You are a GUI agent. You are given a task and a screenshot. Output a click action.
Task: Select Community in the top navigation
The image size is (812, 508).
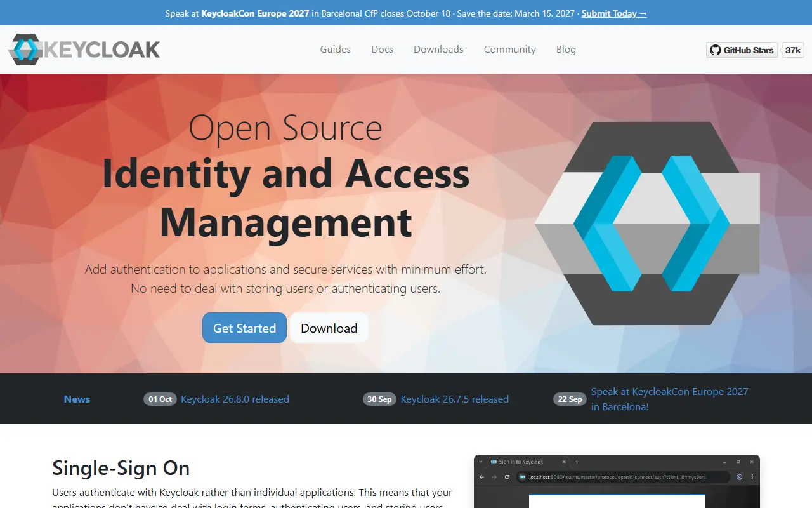pyautogui.click(x=510, y=50)
